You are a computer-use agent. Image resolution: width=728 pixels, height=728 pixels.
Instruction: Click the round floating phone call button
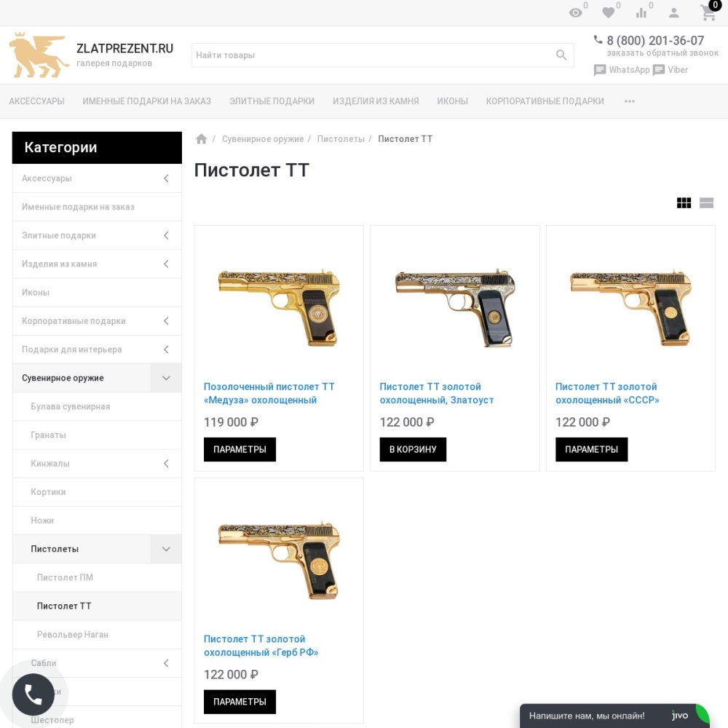pyautogui.click(x=33, y=695)
